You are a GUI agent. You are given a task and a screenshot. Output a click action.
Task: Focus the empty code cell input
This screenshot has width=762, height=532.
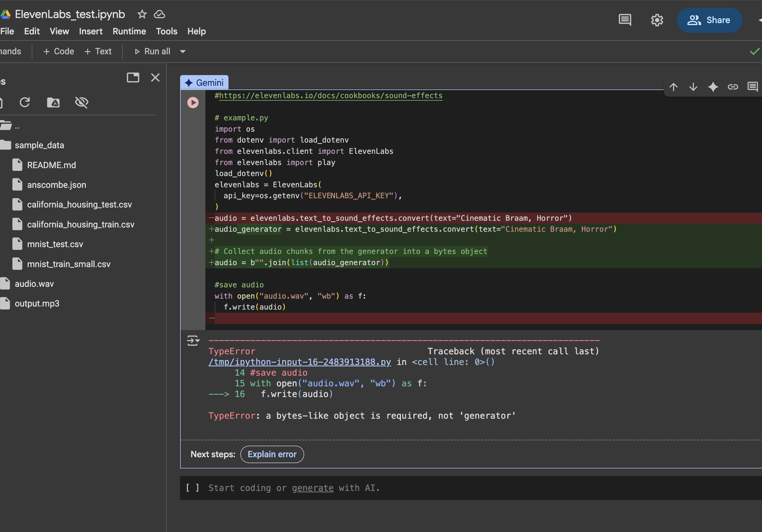click(x=471, y=488)
